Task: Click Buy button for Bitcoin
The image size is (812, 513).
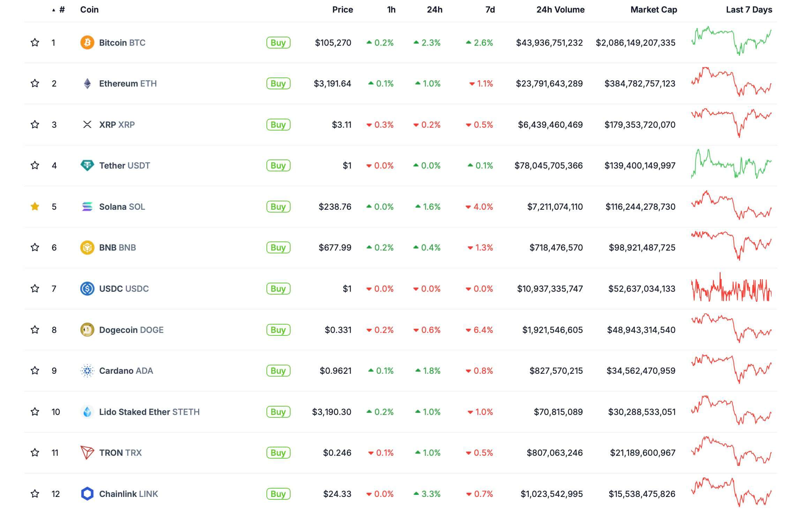Action: click(x=278, y=43)
